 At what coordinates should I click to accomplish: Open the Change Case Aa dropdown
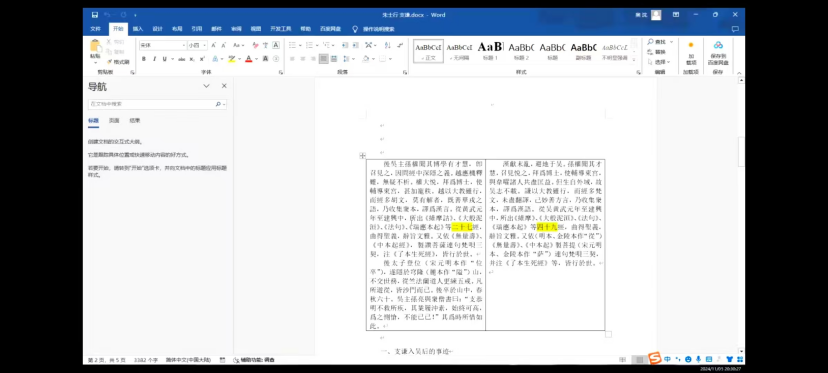(x=239, y=45)
